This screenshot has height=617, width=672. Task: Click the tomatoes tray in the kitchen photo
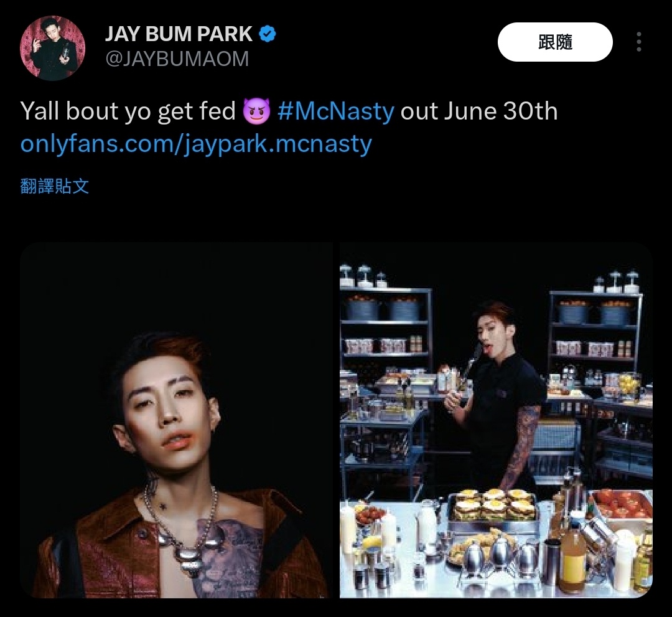click(622, 505)
